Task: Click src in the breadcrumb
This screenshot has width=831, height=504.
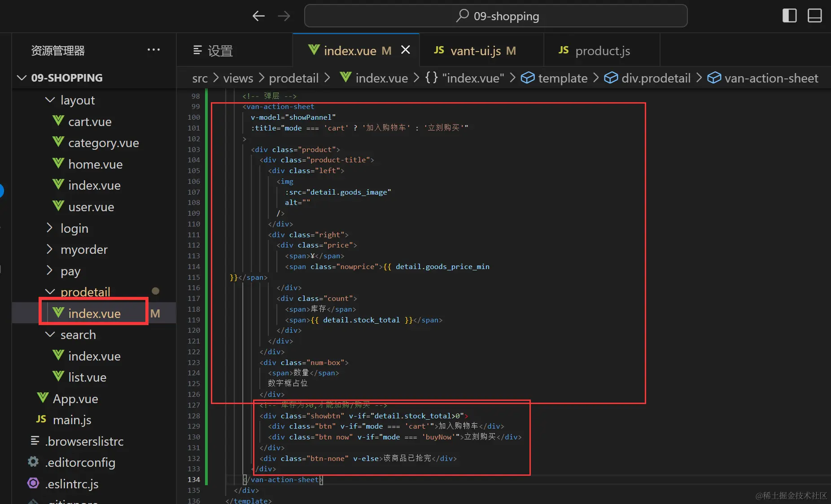Action: pyautogui.click(x=200, y=78)
